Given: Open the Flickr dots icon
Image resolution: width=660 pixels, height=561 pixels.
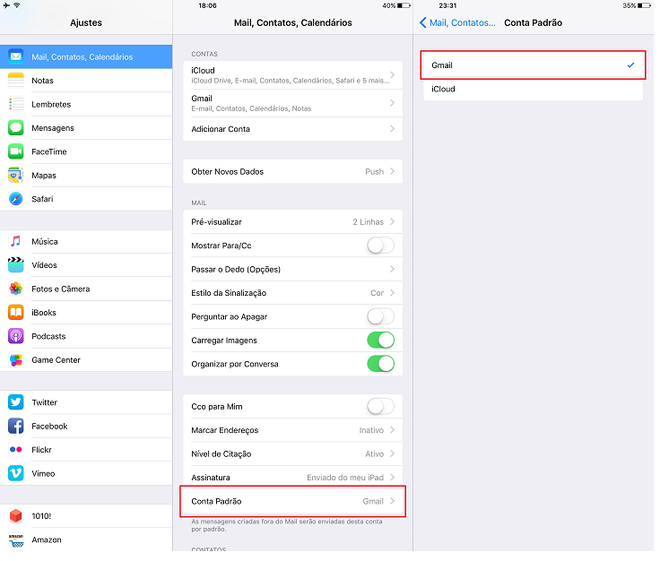Looking at the screenshot, I should (x=16, y=449).
